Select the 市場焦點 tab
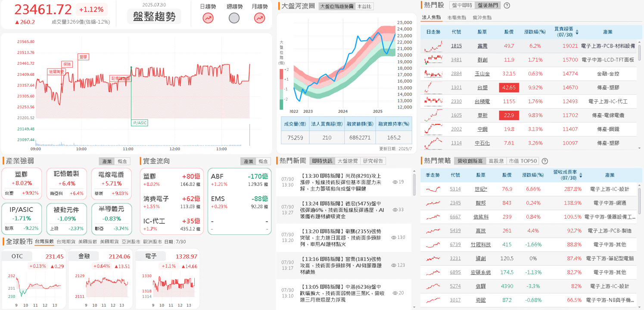The height and width of the screenshot is (310, 644). pyautogui.click(x=457, y=17)
